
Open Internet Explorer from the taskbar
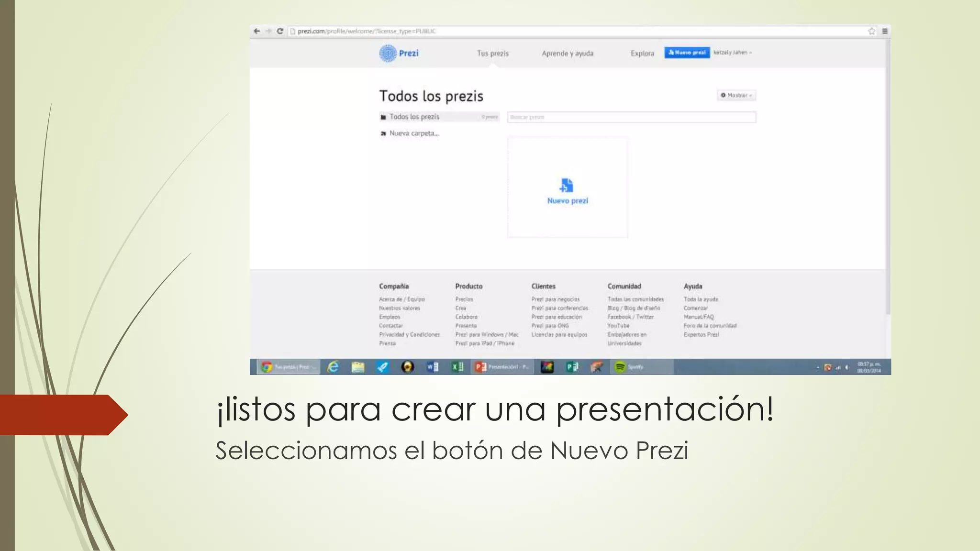click(x=333, y=367)
